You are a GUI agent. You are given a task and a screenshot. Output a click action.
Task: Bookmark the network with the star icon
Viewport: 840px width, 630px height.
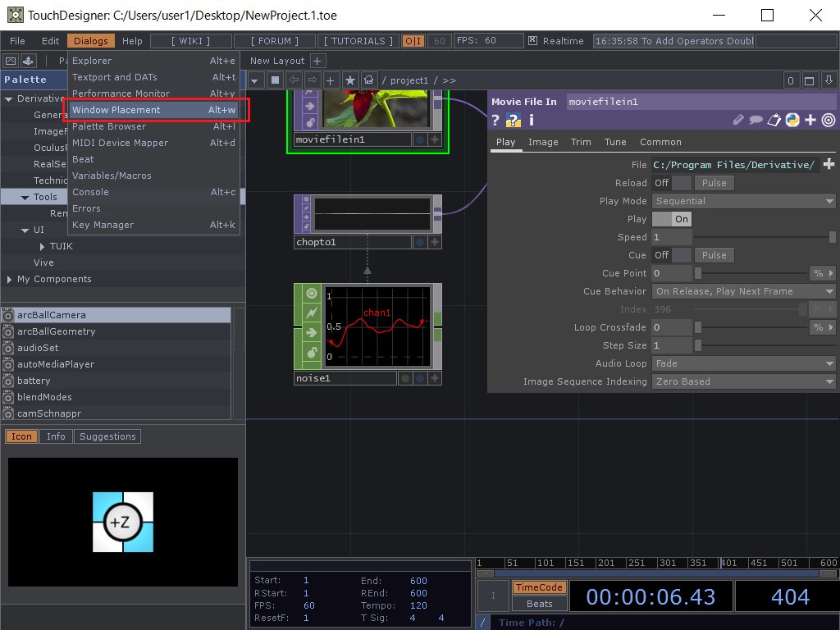coord(349,80)
